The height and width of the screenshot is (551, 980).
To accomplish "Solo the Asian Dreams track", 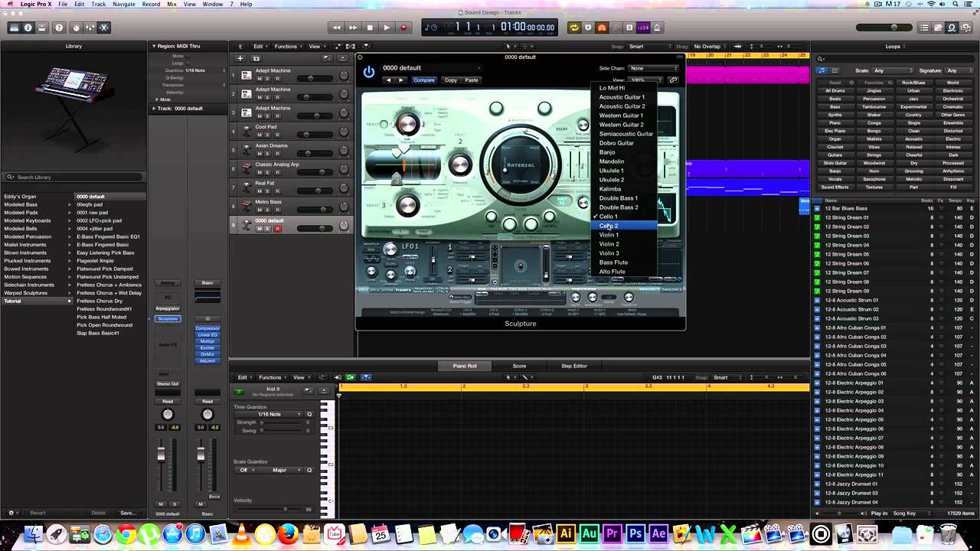I will 267,154.
